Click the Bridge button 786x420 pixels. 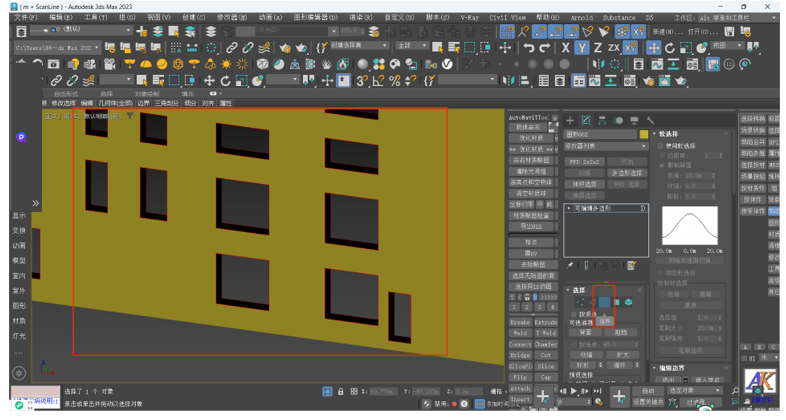click(520, 355)
